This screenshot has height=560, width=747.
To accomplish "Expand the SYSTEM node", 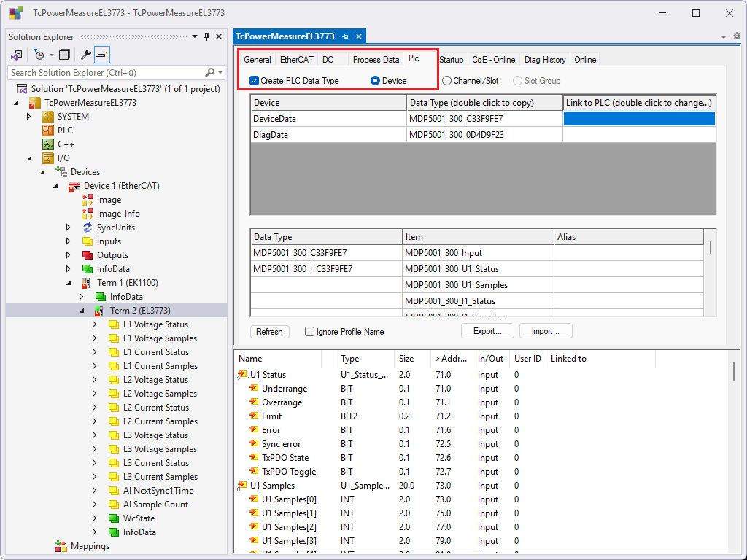I will pos(29,117).
